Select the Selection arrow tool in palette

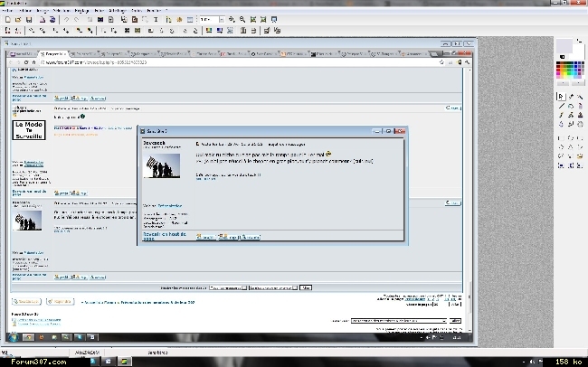point(561,96)
